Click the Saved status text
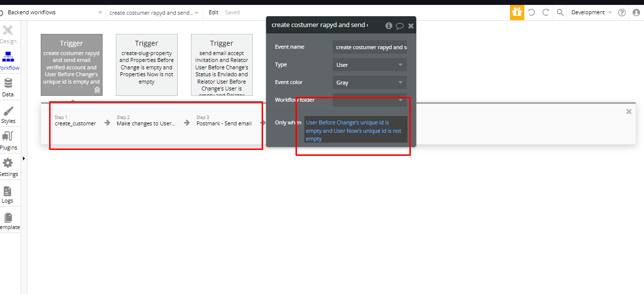644x294 pixels. [x=232, y=12]
